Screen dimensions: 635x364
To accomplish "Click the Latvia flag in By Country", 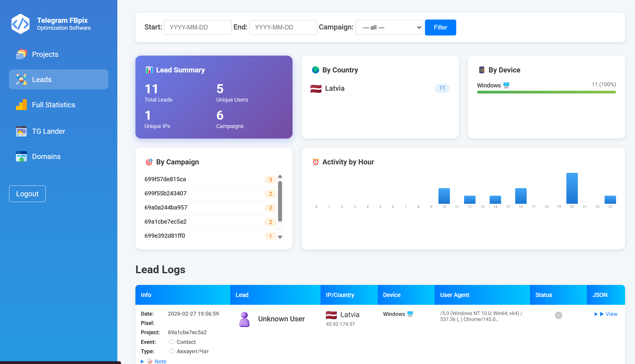I will [316, 89].
